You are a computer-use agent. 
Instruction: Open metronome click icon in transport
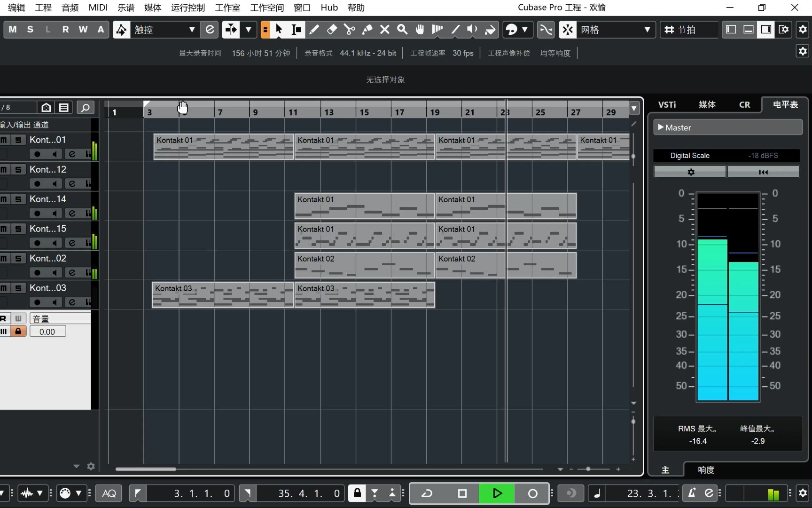pyautogui.click(x=692, y=493)
